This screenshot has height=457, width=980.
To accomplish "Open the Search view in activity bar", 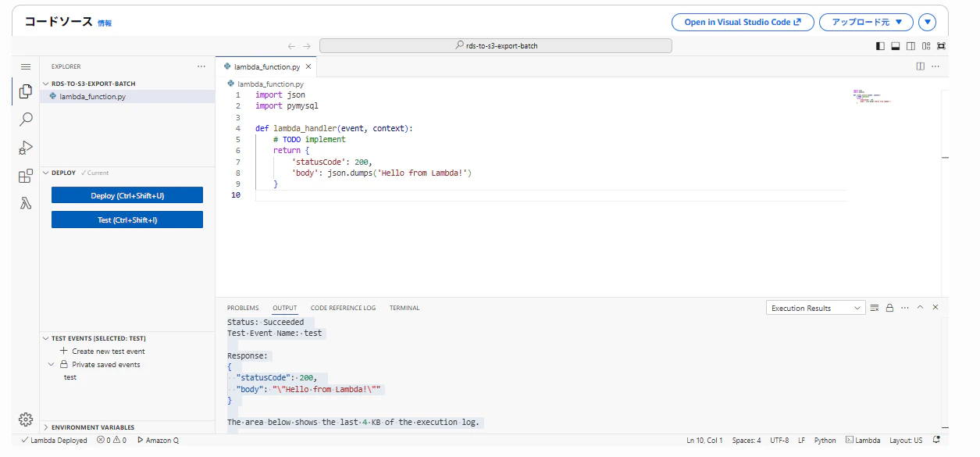I will click(x=26, y=120).
